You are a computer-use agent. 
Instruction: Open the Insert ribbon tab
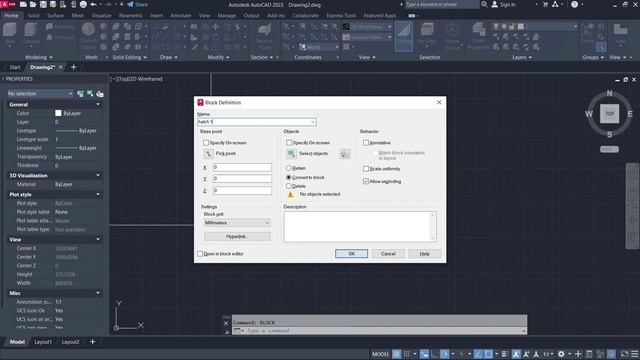click(156, 16)
